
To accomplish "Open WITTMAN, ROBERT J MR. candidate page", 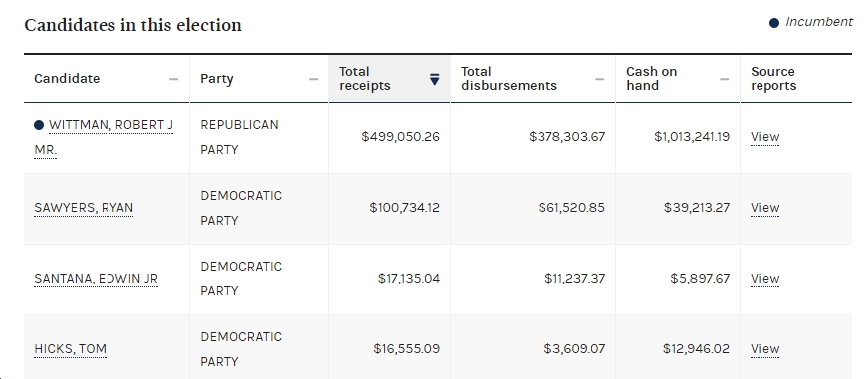I will (x=104, y=137).
